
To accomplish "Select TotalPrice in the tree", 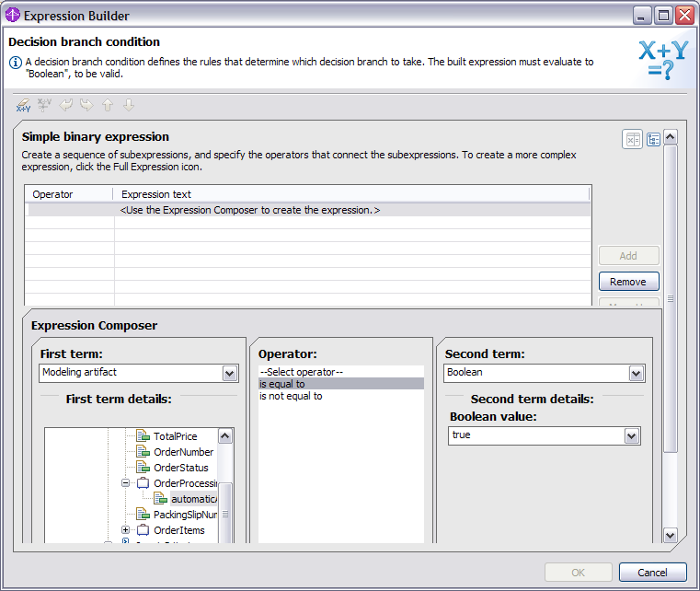I will click(175, 436).
